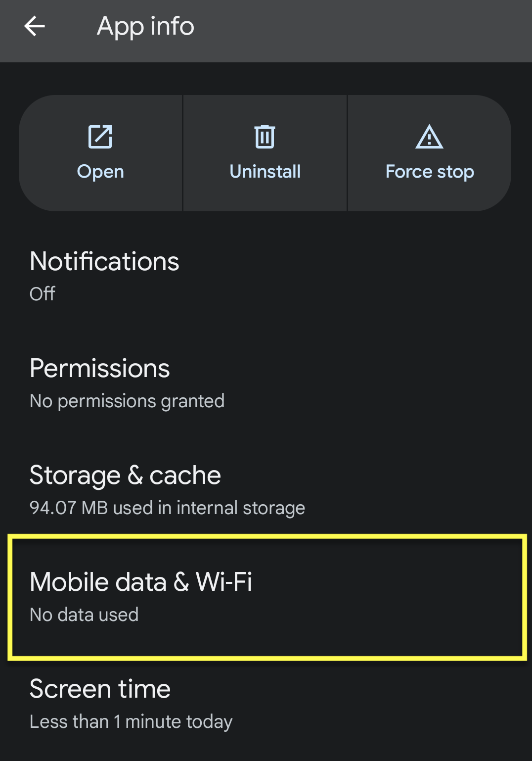Open the Permissions settings entry
532x761 pixels.
tap(100, 368)
